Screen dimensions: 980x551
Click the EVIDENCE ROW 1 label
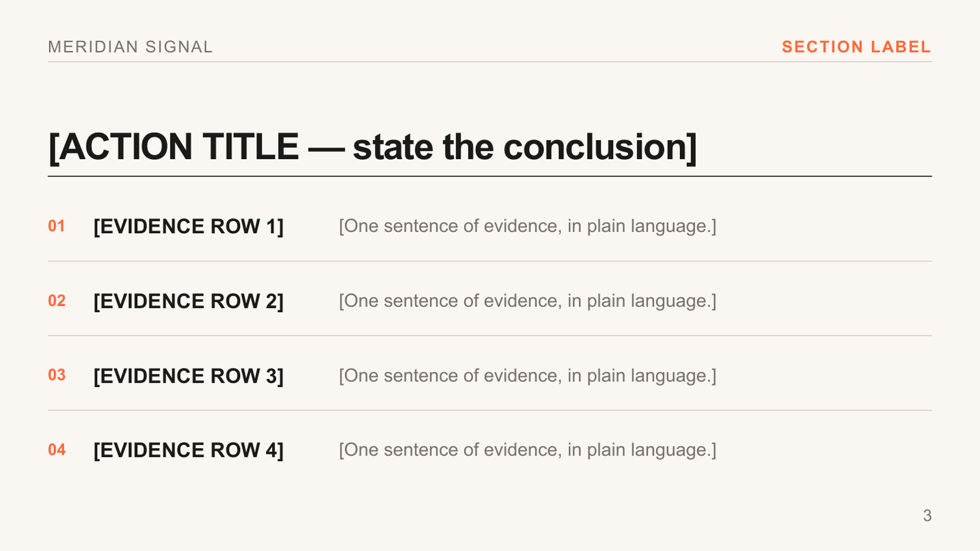[189, 227]
